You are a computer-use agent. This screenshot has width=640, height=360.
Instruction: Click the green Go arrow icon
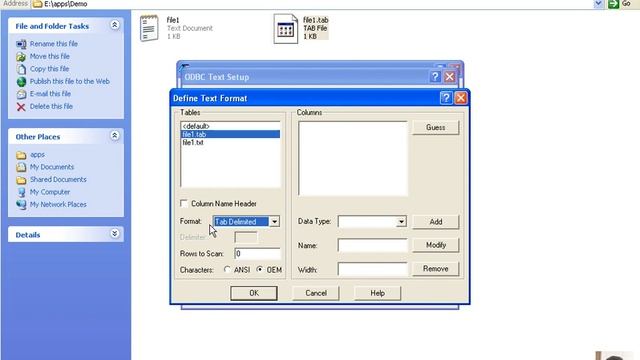click(613, 4)
